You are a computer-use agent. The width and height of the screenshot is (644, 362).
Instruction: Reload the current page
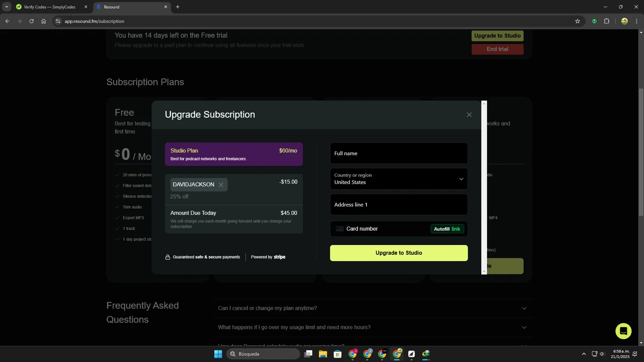pos(31,21)
